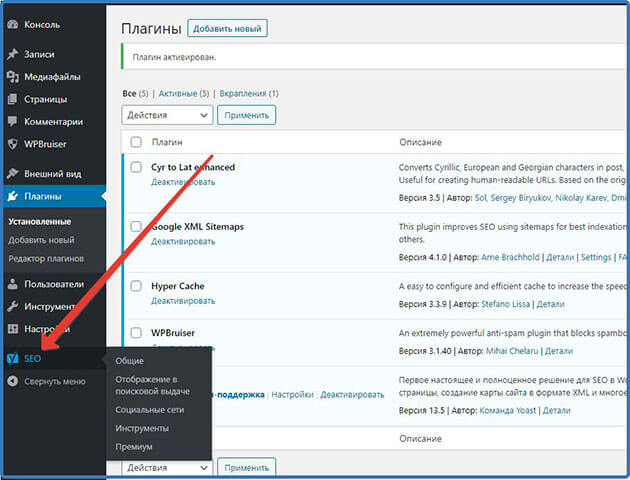Open Редактор плагинов submenu item
Viewport: 630px width, 480px height.
coord(46,258)
